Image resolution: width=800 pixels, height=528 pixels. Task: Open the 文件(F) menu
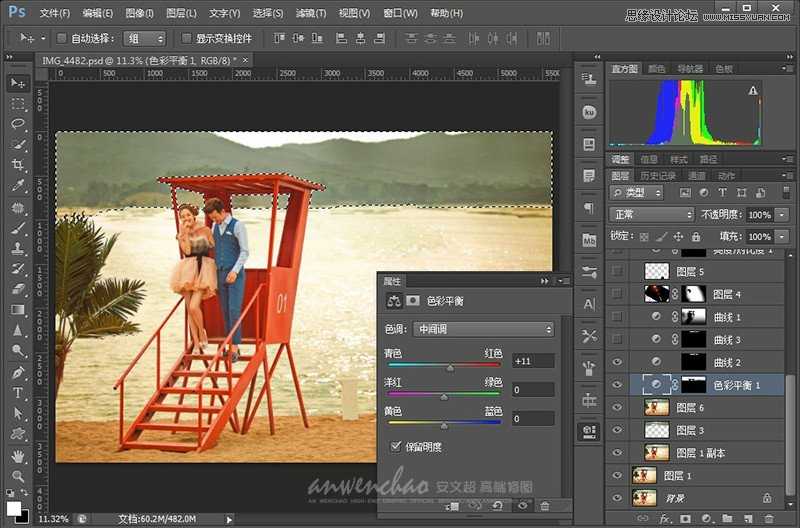55,13
